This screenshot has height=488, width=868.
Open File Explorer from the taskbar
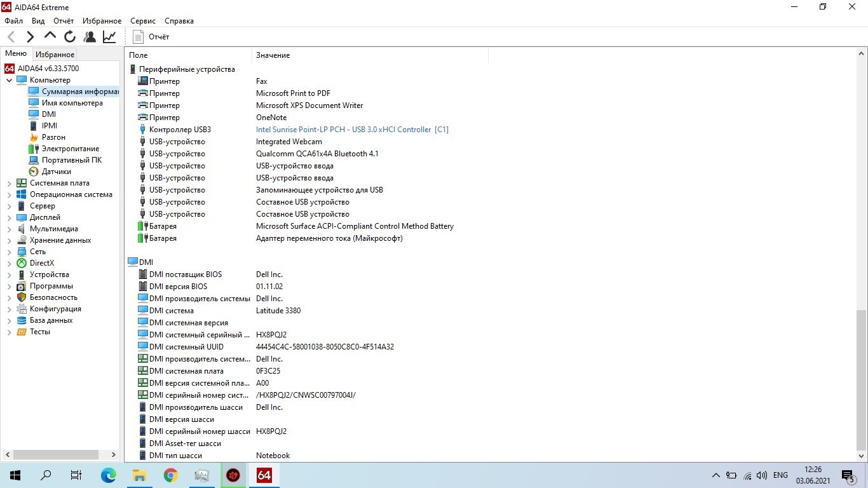140,475
